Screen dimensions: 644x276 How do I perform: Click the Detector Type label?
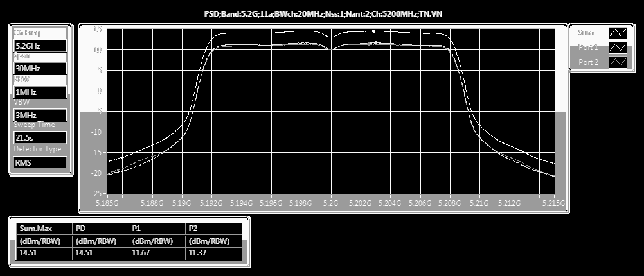37,150
